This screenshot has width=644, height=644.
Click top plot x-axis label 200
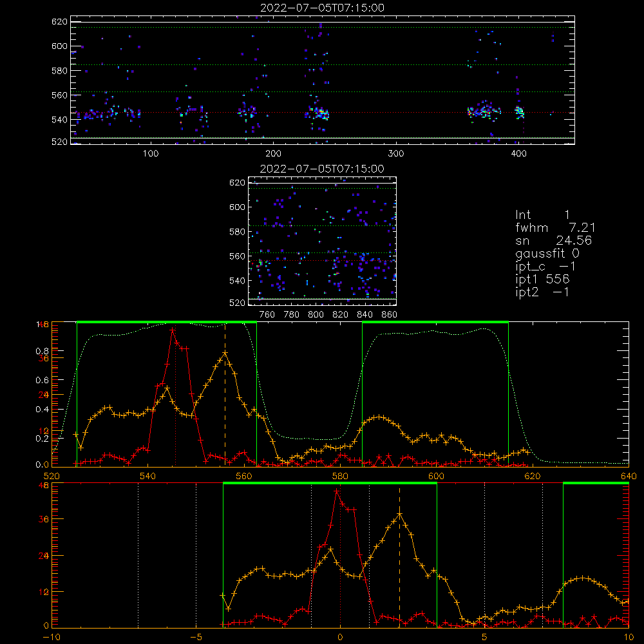click(273, 154)
